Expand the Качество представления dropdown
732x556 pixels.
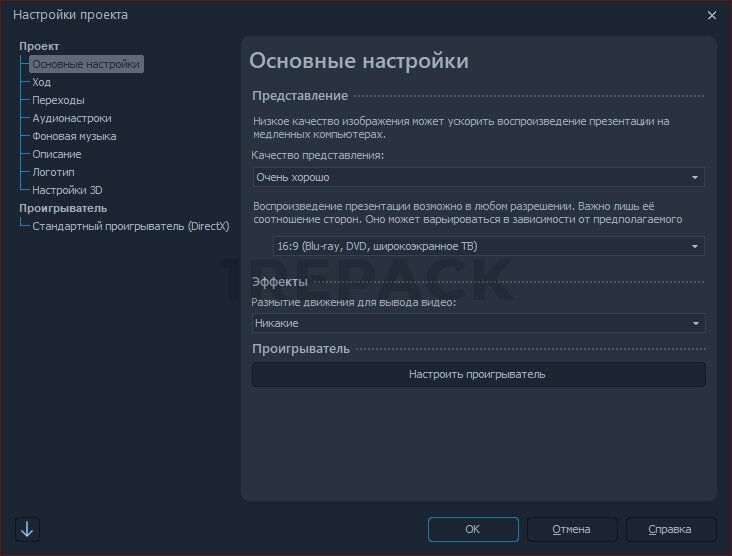point(478,178)
